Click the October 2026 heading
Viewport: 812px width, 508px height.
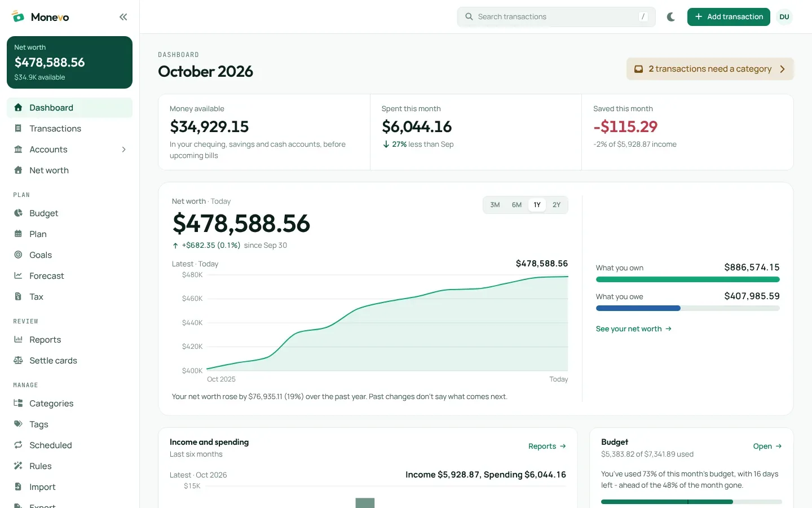pos(206,72)
